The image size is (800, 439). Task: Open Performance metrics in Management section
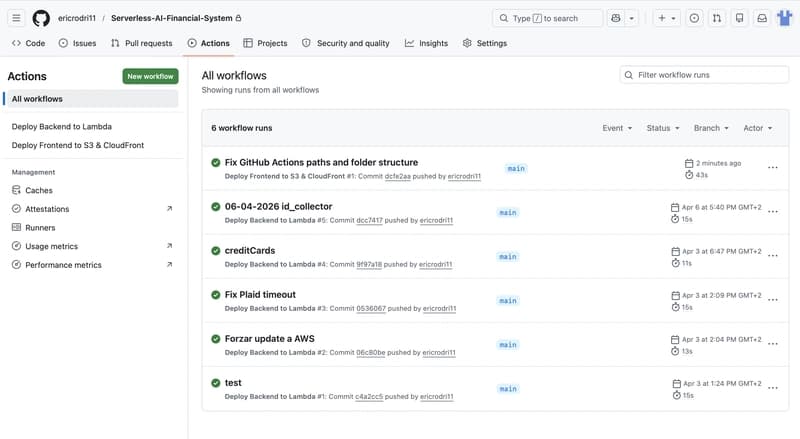click(63, 265)
